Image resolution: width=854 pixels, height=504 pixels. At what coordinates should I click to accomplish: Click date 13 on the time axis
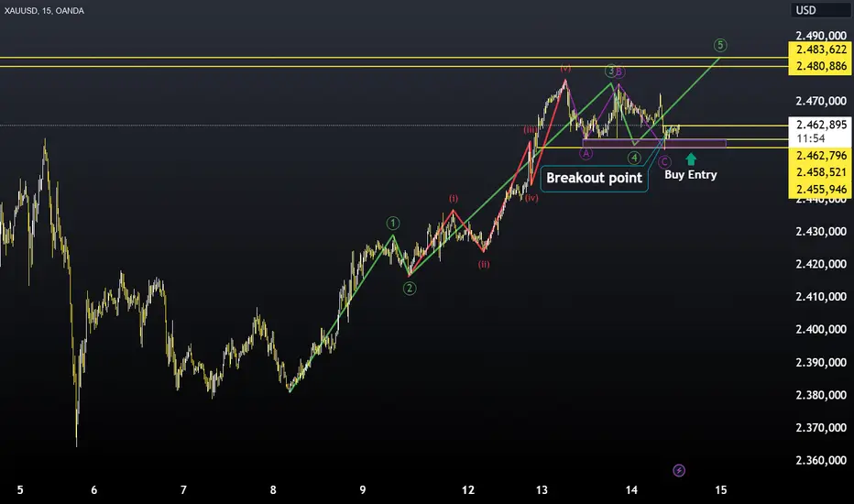pos(542,490)
